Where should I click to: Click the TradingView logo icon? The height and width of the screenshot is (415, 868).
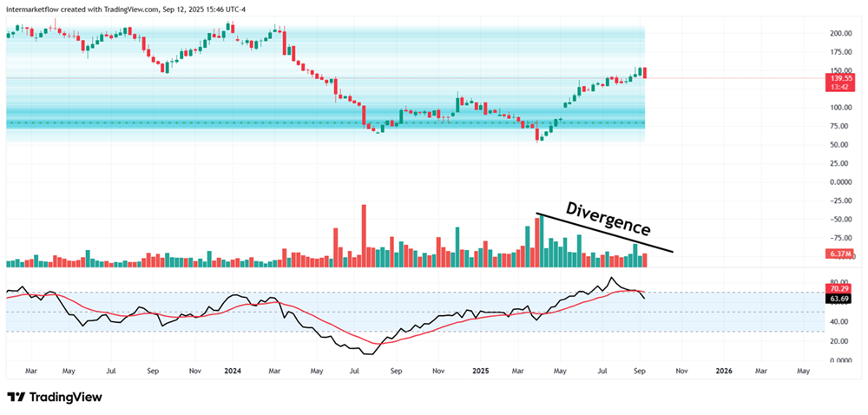point(16,397)
